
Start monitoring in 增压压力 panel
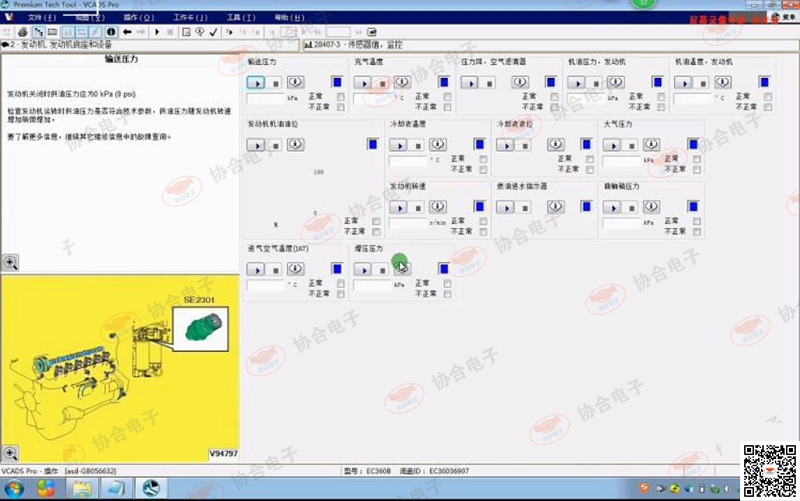tap(363, 269)
